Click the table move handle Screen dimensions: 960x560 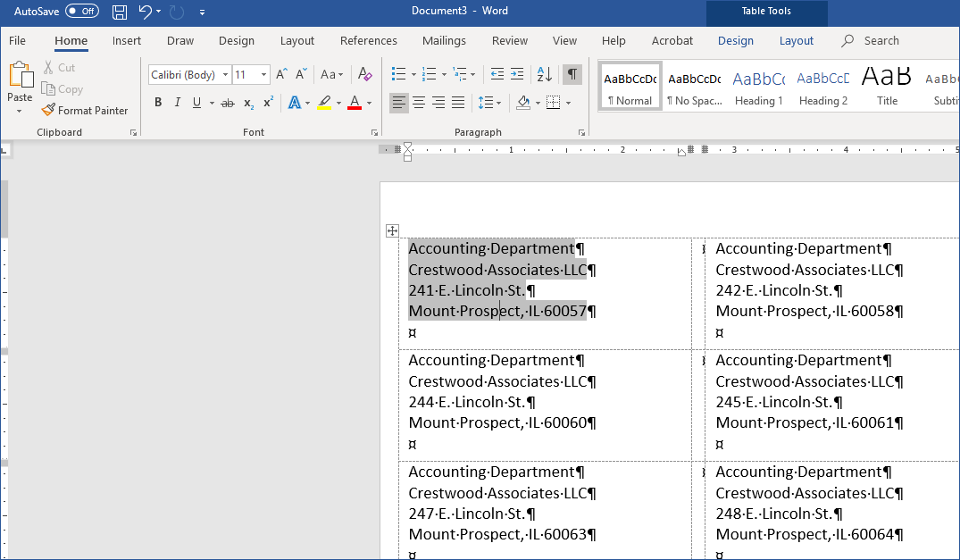392,230
